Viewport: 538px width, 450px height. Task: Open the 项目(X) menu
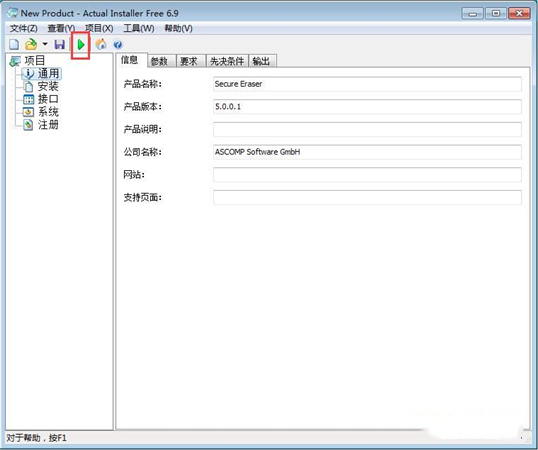(99, 28)
